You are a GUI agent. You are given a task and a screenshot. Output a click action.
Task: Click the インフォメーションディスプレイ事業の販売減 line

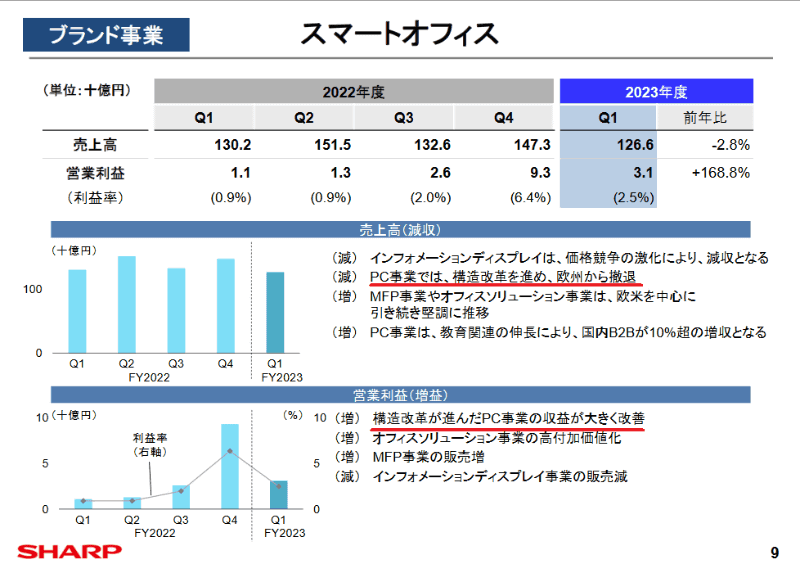point(500,476)
